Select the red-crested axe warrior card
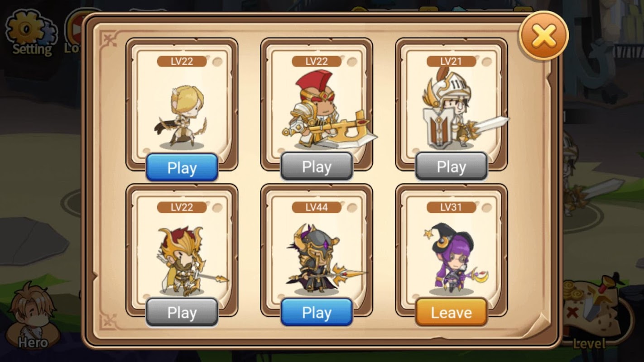 coord(317,103)
